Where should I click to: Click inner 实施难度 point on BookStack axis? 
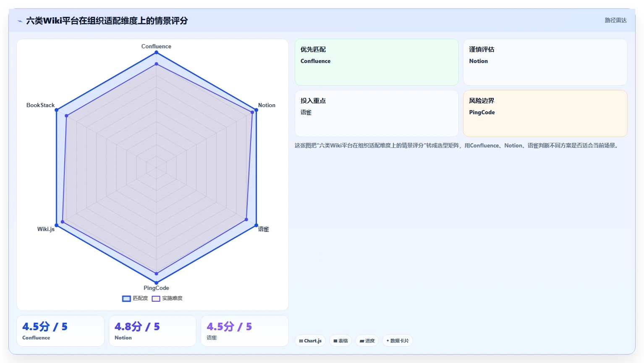66,116
